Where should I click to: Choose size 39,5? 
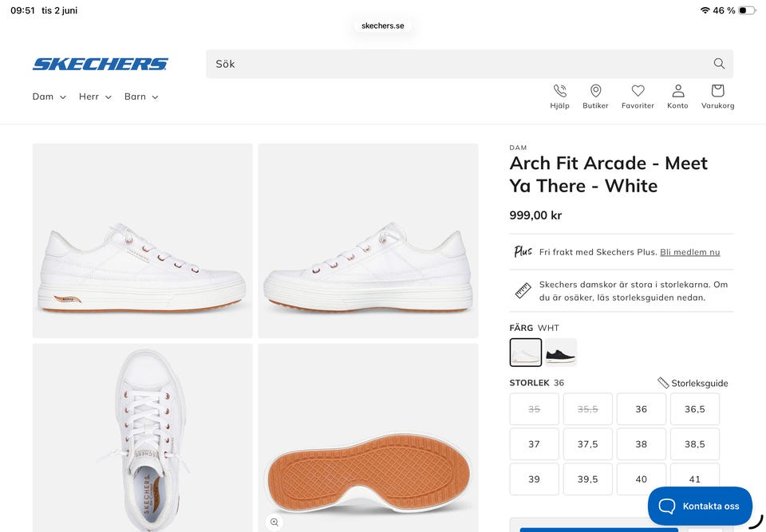point(587,479)
